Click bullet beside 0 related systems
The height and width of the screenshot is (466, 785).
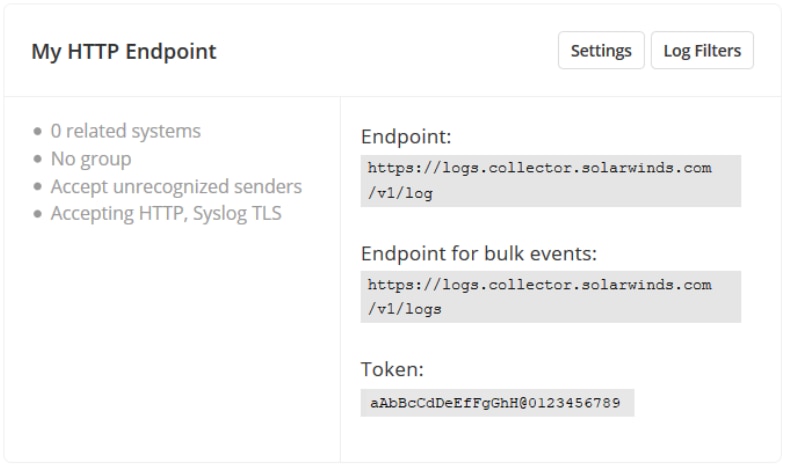pyautogui.click(x=38, y=132)
